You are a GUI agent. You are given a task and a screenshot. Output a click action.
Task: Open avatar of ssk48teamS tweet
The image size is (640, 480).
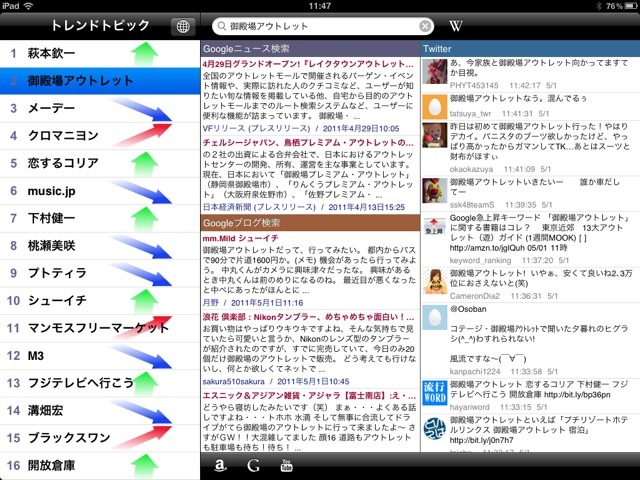pyautogui.click(x=435, y=190)
